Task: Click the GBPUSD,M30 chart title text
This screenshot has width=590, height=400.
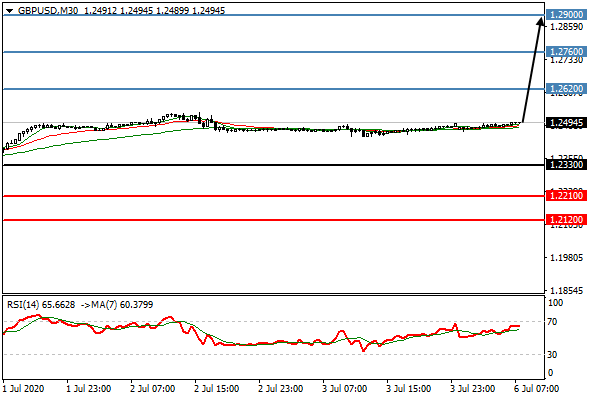Action: tap(48, 11)
